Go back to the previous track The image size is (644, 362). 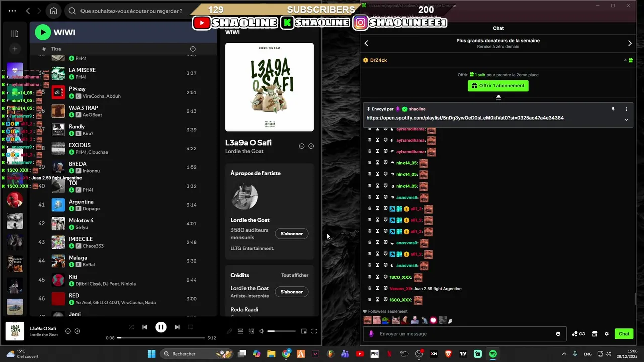pyautogui.click(x=145, y=327)
